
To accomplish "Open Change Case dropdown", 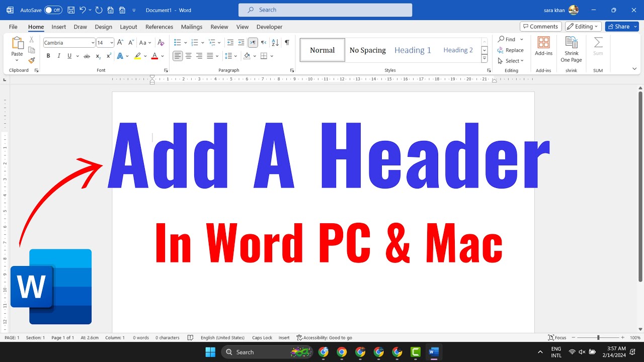I will click(x=145, y=43).
